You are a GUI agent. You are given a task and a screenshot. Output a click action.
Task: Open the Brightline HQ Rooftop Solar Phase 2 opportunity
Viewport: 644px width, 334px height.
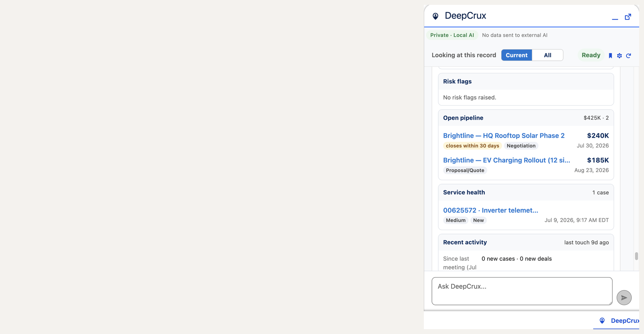(504, 135)
